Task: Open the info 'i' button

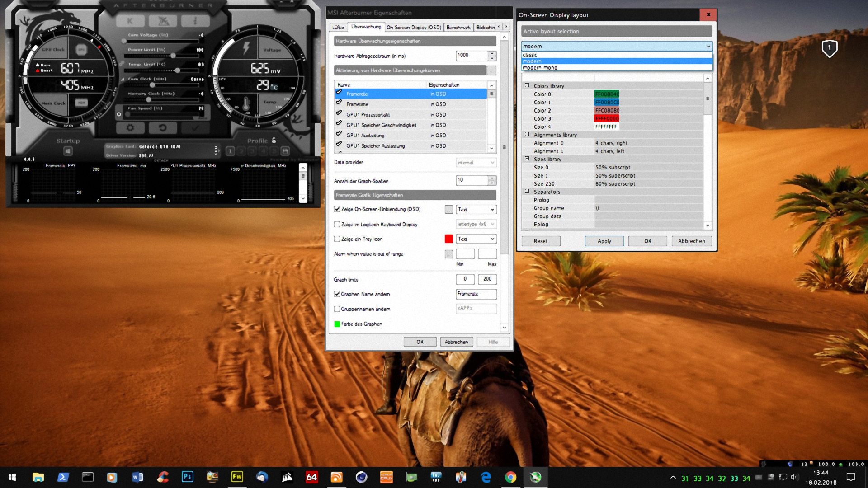Action: point(195,21)
